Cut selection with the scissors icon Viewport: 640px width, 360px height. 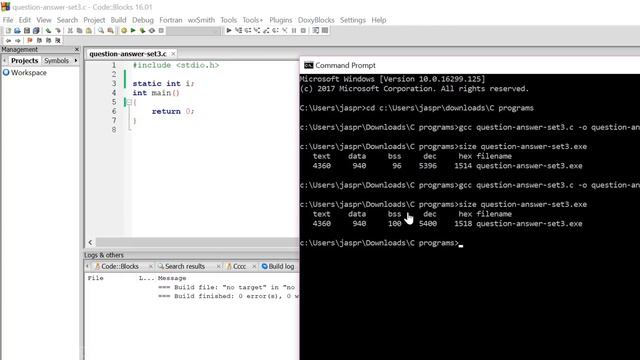pos(70,31)
